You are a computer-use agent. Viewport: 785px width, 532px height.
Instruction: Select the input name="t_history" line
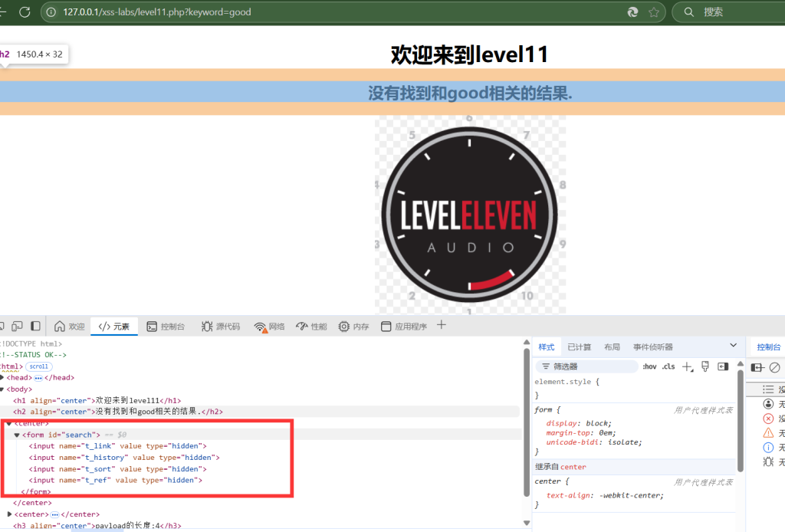124,458
